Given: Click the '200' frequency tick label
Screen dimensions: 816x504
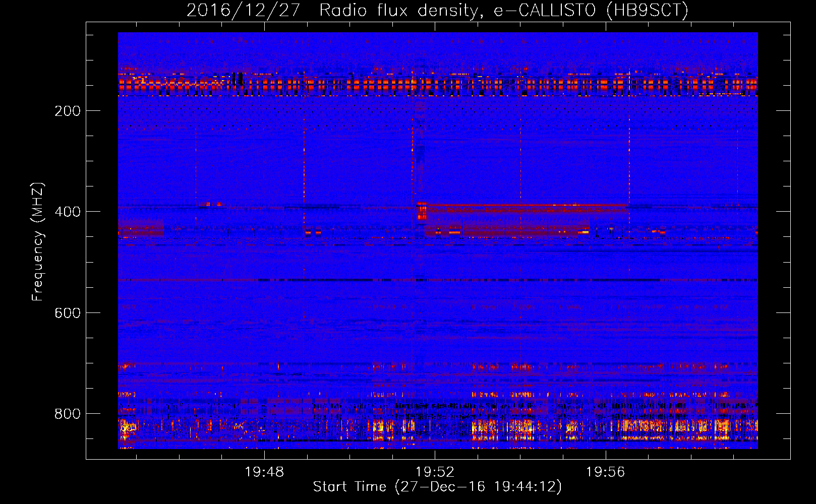Looking at the screenshot, I should click(68, 111).
